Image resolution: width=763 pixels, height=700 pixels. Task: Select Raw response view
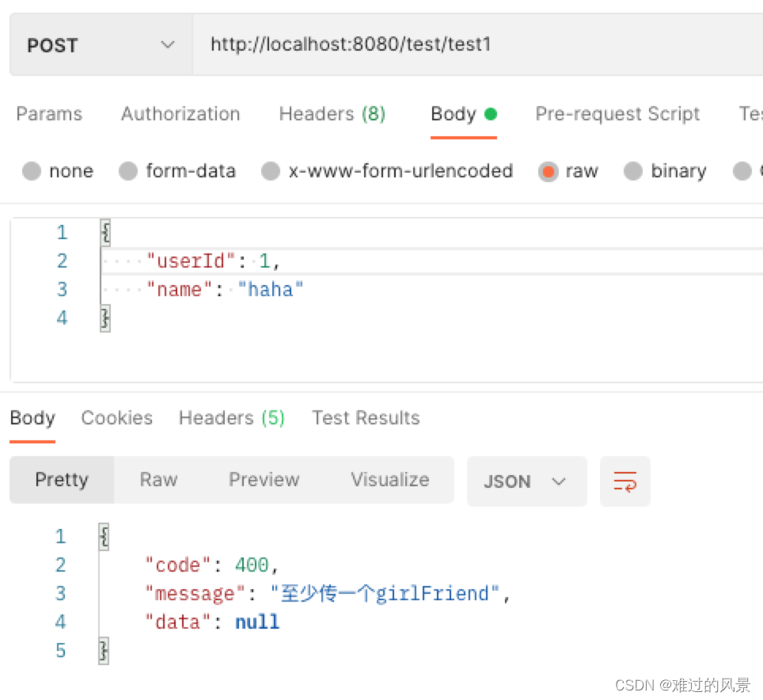(158, 480)
